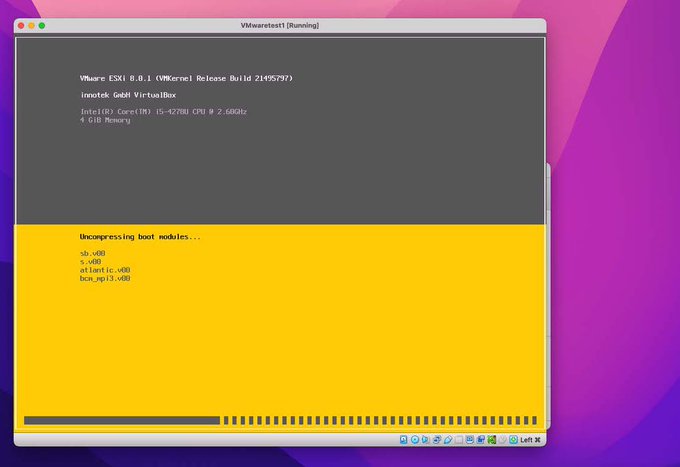Open the optical drive indicator menu
680x467 pixels.
point(415,440)
